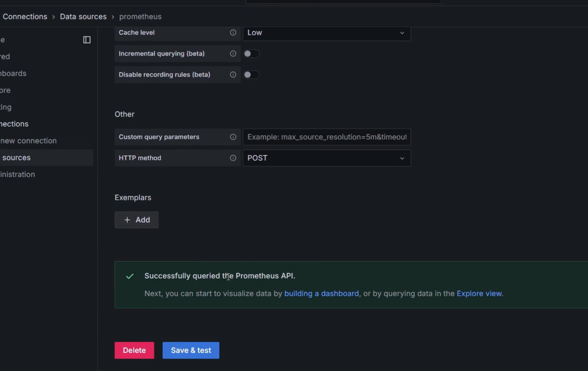
Task: Enable the Incremental querying (beta) toggle
Action: (251, 54)
